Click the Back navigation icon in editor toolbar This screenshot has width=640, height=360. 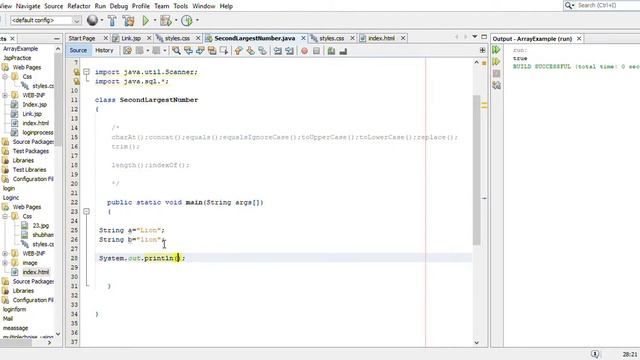click(x=140, y=51)
